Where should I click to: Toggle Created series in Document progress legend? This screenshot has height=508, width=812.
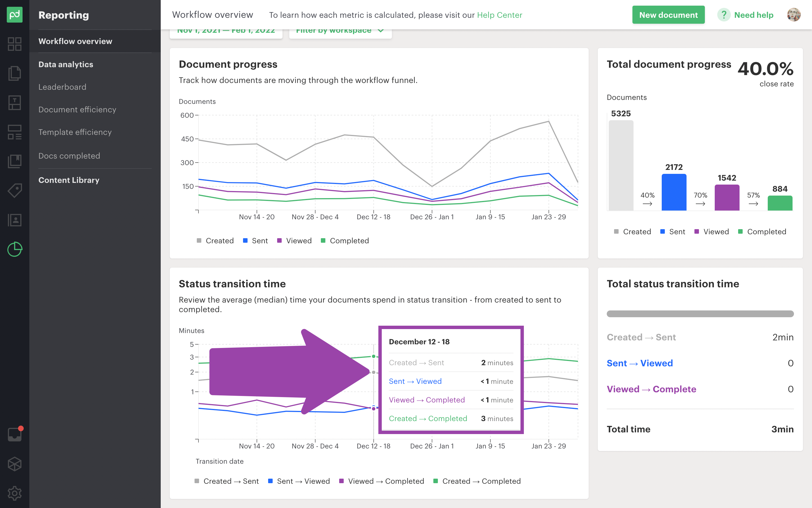tap(215, 240)
